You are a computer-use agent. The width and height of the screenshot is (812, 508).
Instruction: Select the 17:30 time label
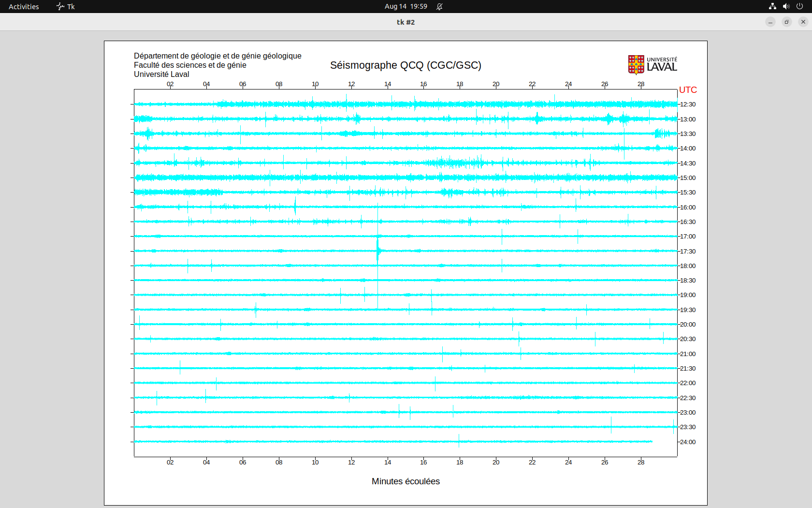[688, 251]
